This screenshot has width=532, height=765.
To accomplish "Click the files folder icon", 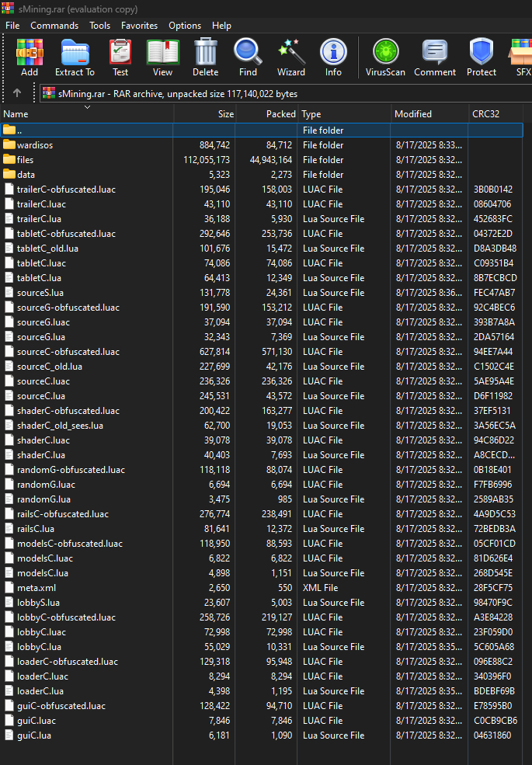I will (x=9, y=159).
